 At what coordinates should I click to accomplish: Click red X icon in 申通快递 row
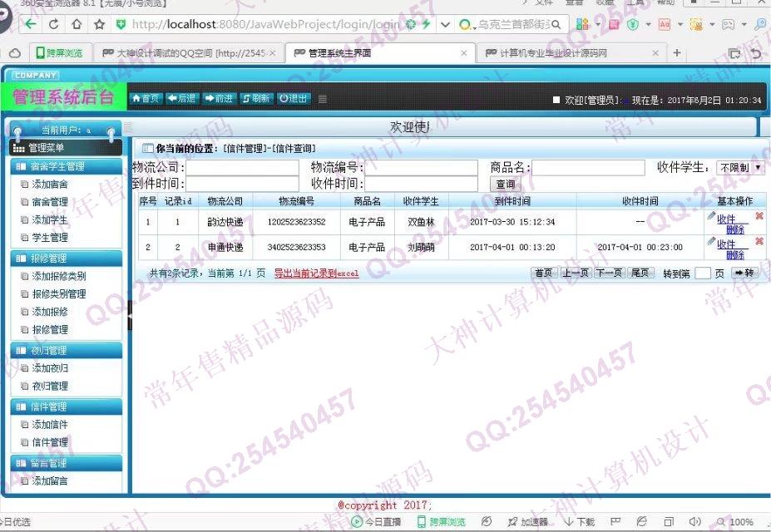(x=759, y=241)
